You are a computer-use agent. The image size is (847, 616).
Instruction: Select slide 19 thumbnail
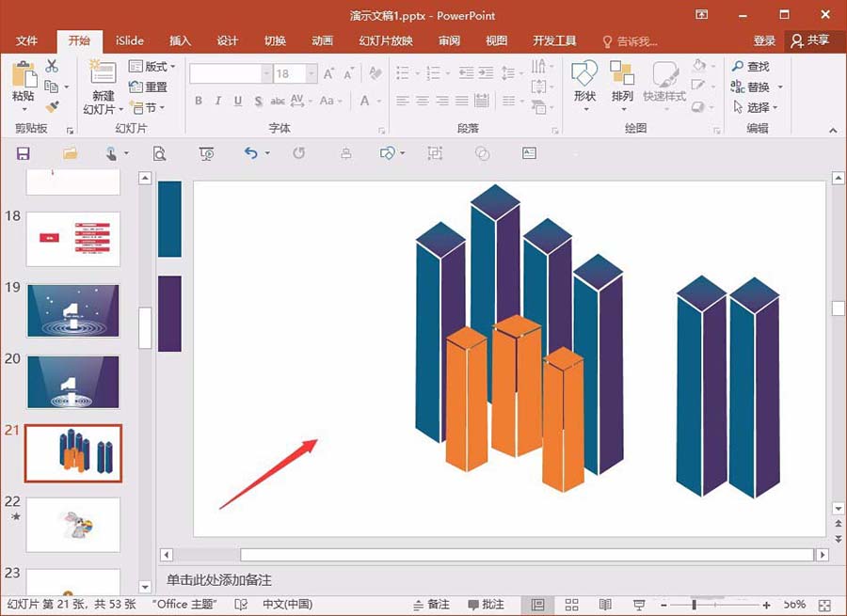72,311
